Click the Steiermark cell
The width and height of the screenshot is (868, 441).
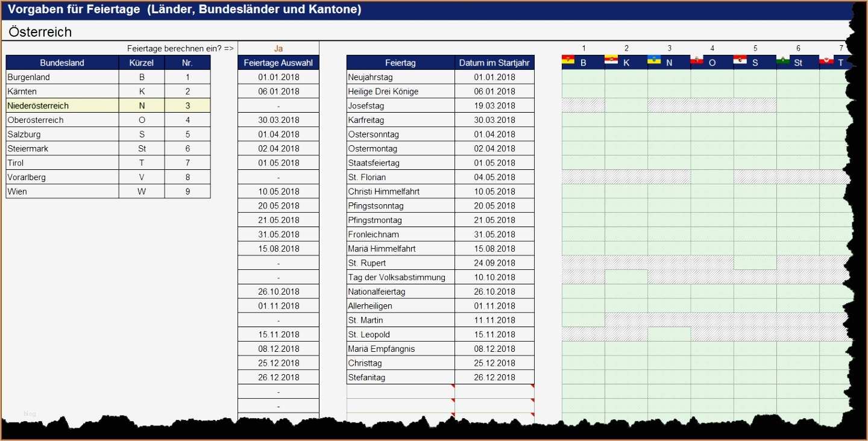tap(62, 148)
